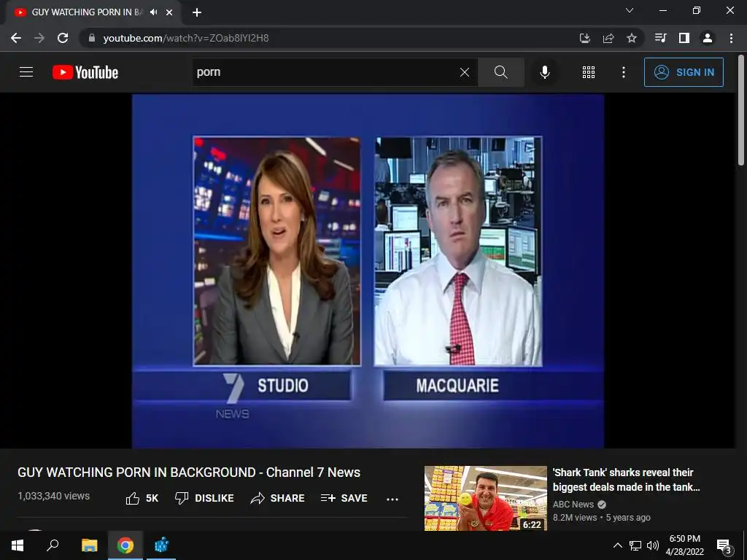Open YouTube settings three-dot menu
The width and height of the screenshot is (747, 560).
tap(624, 72)
